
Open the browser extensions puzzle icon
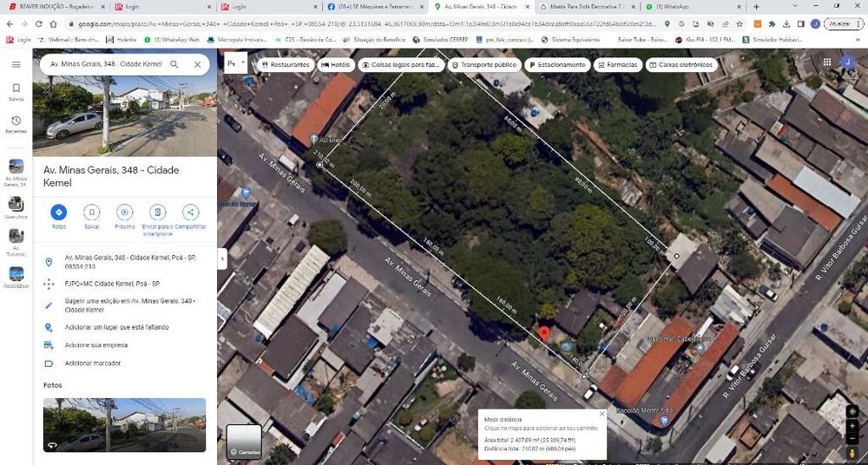tap(772, 24)
